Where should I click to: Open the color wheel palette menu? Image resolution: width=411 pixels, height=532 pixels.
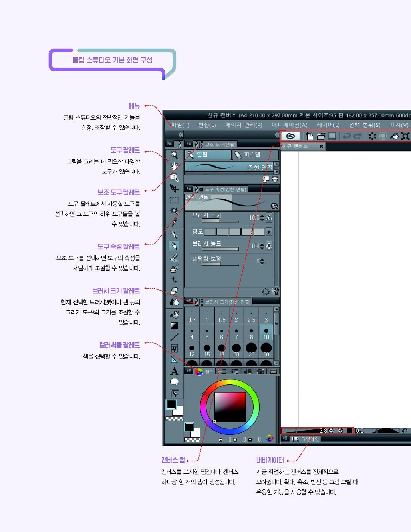point(189,371)
